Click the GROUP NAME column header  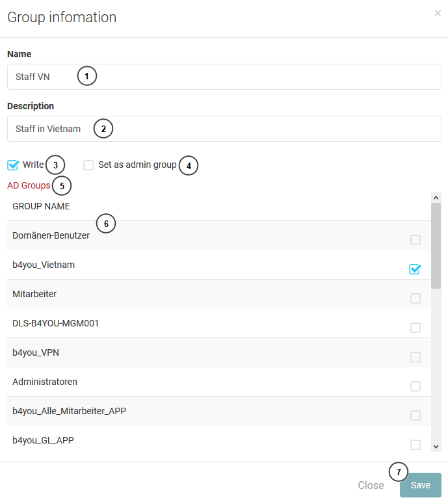click(41, 206)
